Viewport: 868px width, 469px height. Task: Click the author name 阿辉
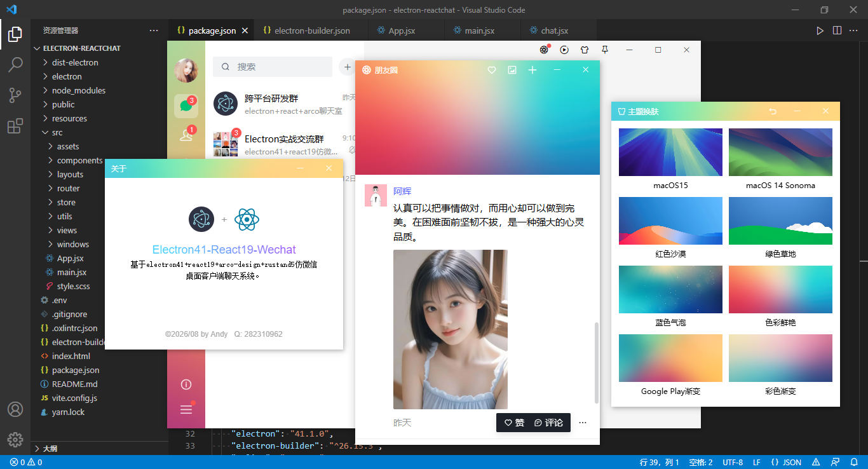click(x=402, y=191)
